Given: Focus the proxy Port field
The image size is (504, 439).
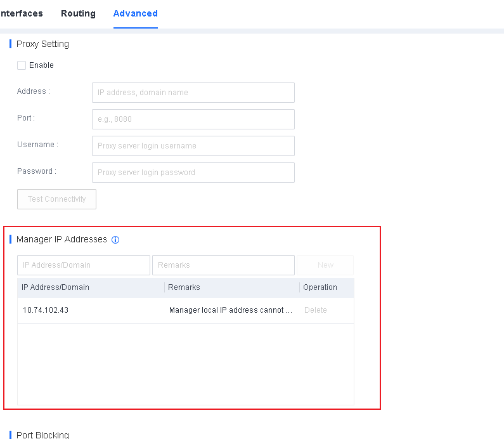Looking at the screenshot, I should point(193,119).
